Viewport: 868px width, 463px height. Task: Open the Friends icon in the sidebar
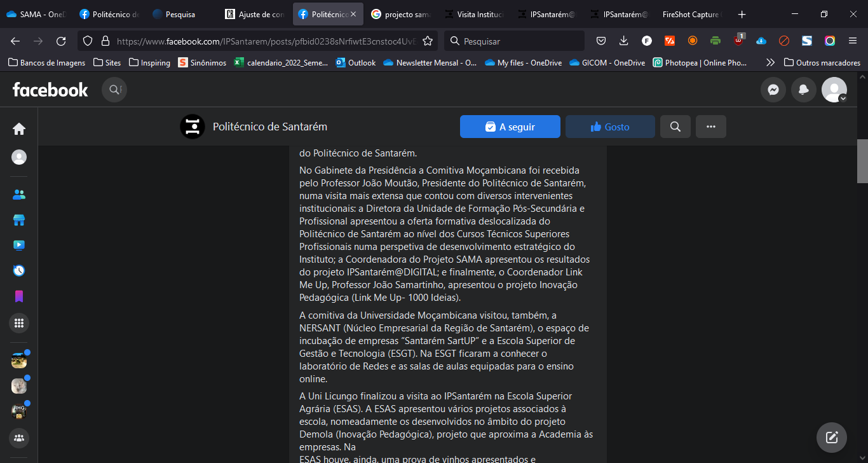(19, 195)
